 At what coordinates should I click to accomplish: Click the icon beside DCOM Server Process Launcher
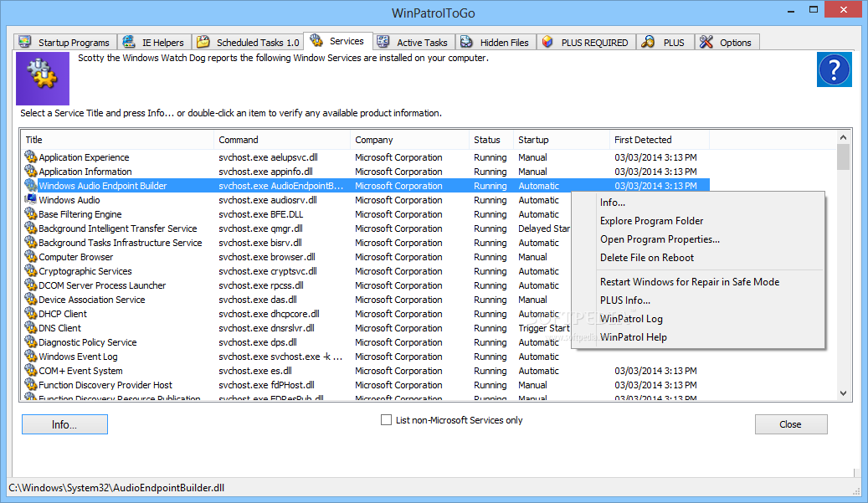[30, 285]
